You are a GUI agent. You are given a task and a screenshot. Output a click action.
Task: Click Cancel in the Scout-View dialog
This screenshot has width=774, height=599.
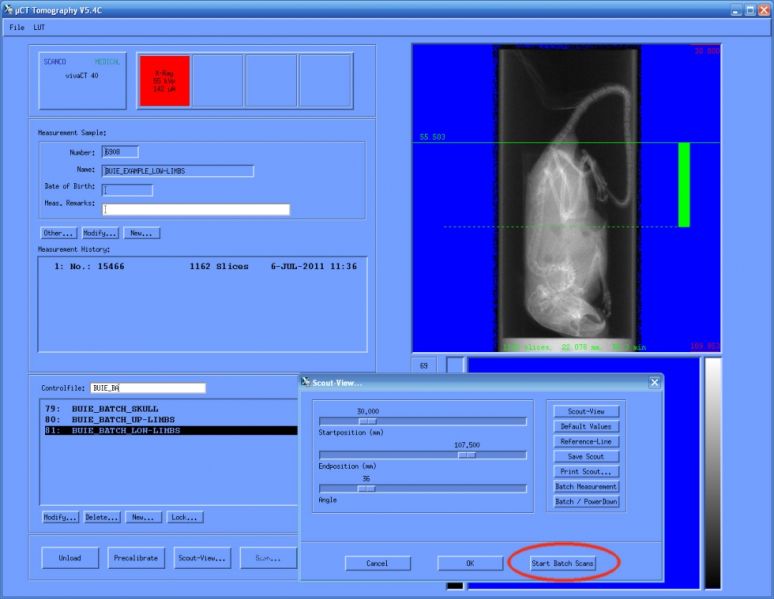click(x=378, y=563)
